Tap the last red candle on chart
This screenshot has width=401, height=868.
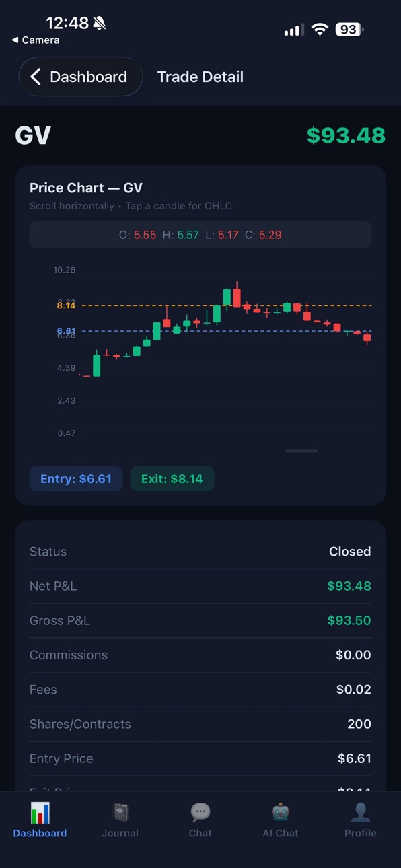click(x=367, y=338)
